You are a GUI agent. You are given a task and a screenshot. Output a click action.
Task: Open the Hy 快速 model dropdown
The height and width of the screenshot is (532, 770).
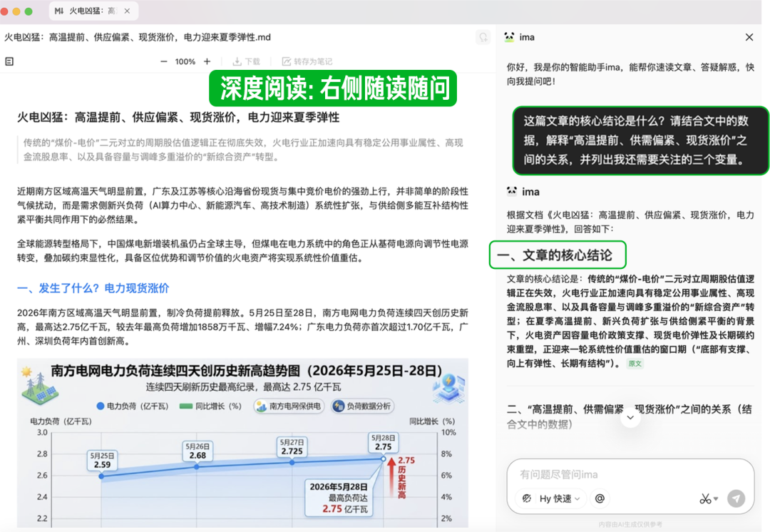click(560, 498)
